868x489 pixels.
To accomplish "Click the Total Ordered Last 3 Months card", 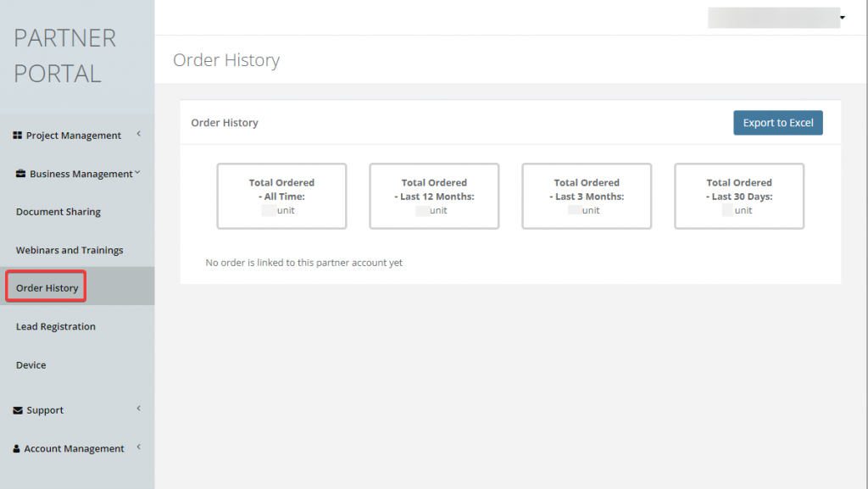I will (587, 196).
